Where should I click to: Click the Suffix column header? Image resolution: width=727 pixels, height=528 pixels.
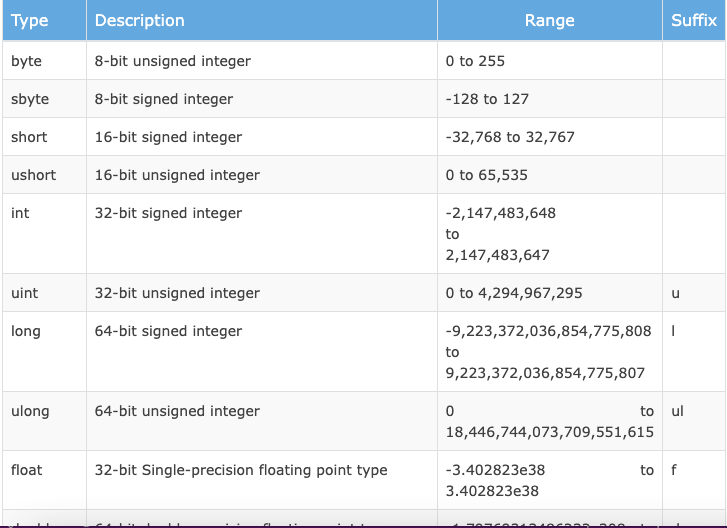(693, 21)
